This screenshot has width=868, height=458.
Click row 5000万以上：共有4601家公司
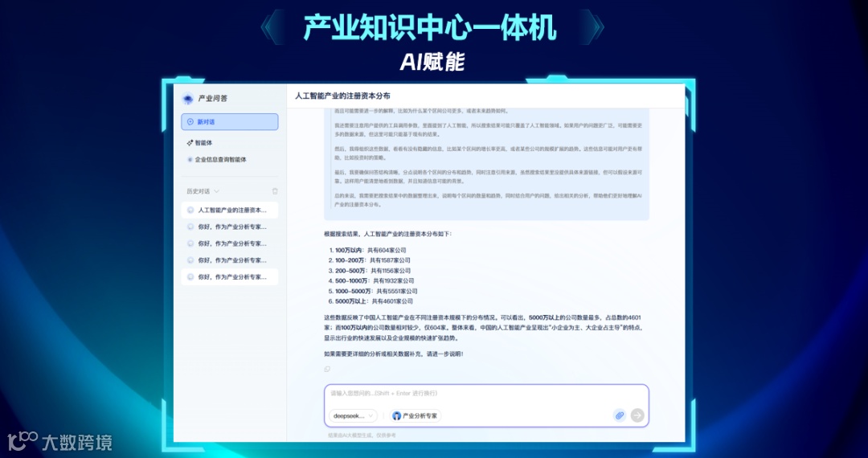[x=371, y=301]
